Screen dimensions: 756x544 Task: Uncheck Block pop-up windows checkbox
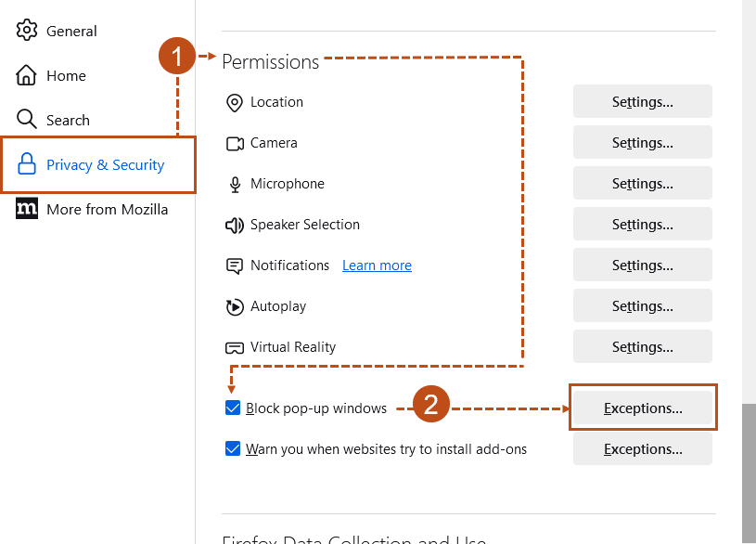[233, 408]
